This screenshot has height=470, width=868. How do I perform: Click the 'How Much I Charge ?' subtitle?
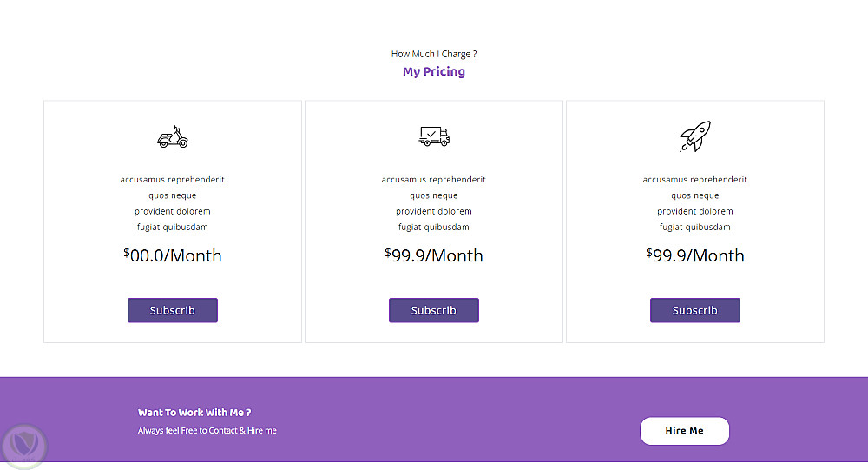(434, 54)
